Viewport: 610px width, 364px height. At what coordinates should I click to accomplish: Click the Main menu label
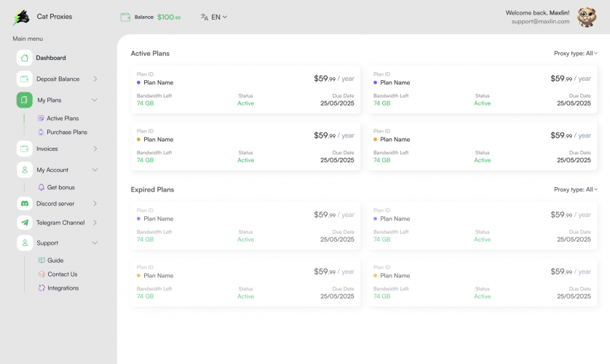pos(28,39)
